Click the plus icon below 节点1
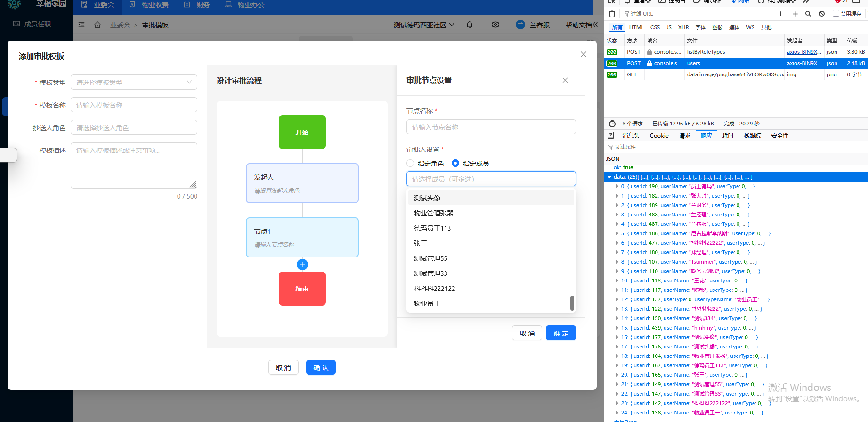 pyautogui.click(x=302, y=265)
